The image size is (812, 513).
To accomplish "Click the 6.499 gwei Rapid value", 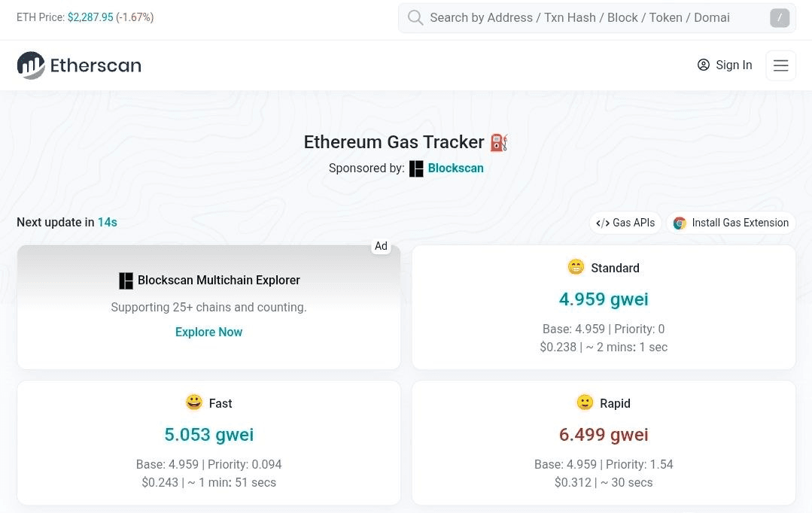I will click(x=604, y=434).
